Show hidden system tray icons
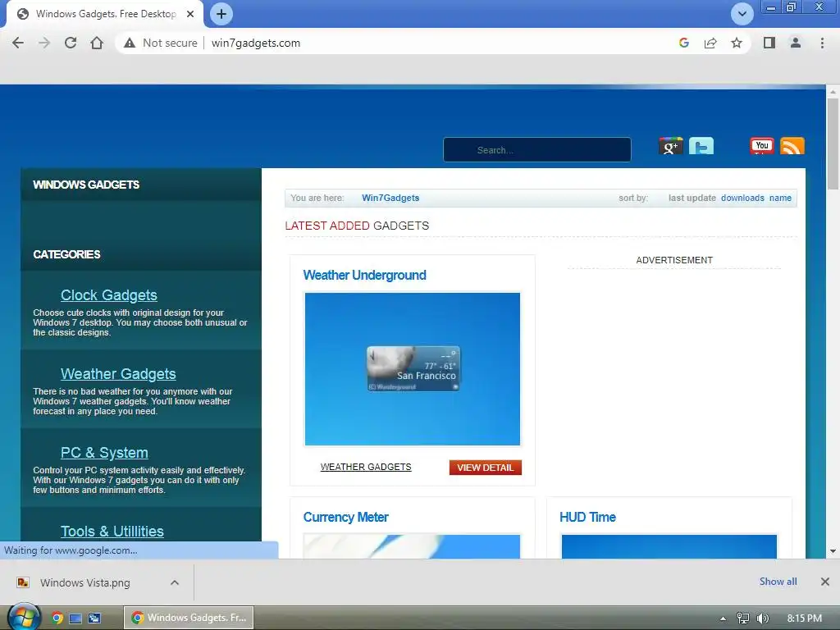Image resolution: width=840 pixels, height=630 pixels. 723,619
